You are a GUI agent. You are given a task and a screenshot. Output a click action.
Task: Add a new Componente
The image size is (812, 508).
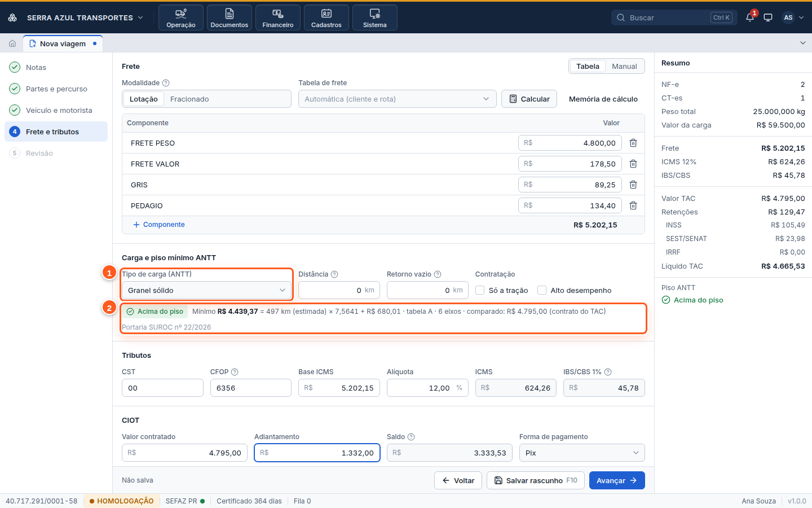pos(159,225)
